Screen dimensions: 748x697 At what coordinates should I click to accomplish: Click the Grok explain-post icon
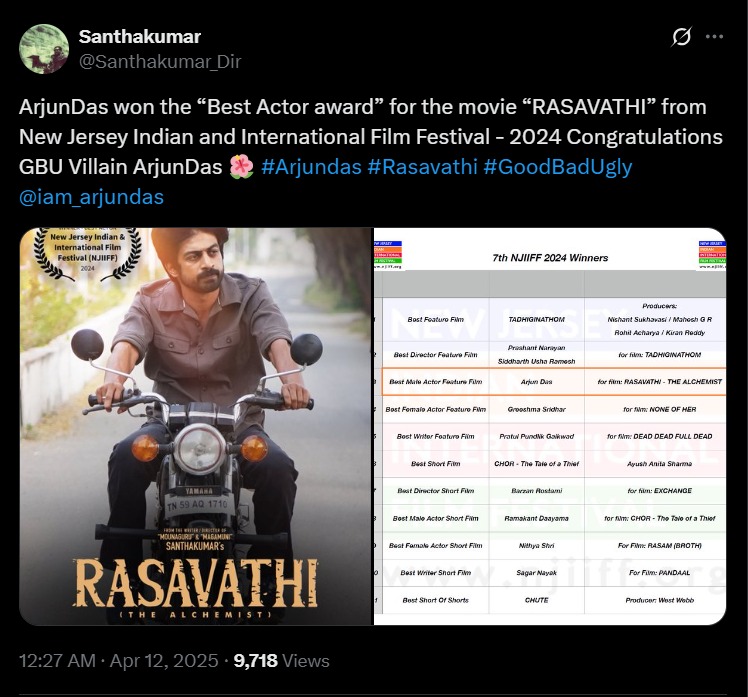coord(681,37)
